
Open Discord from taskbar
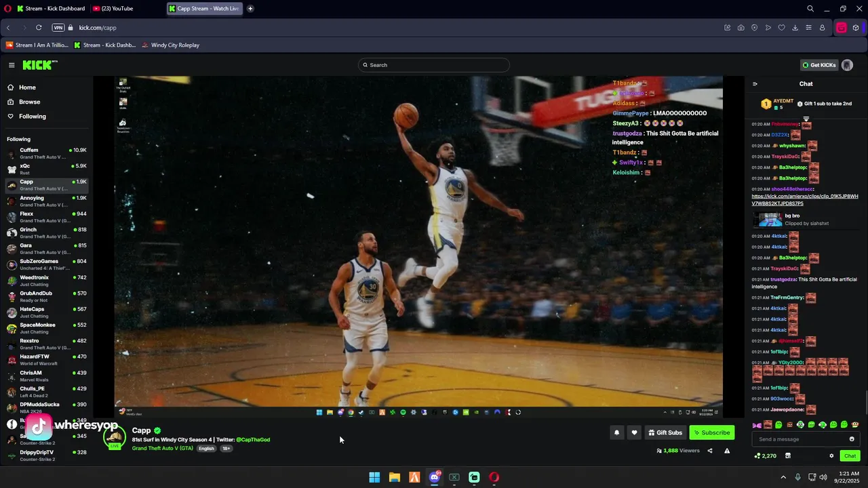435,477
